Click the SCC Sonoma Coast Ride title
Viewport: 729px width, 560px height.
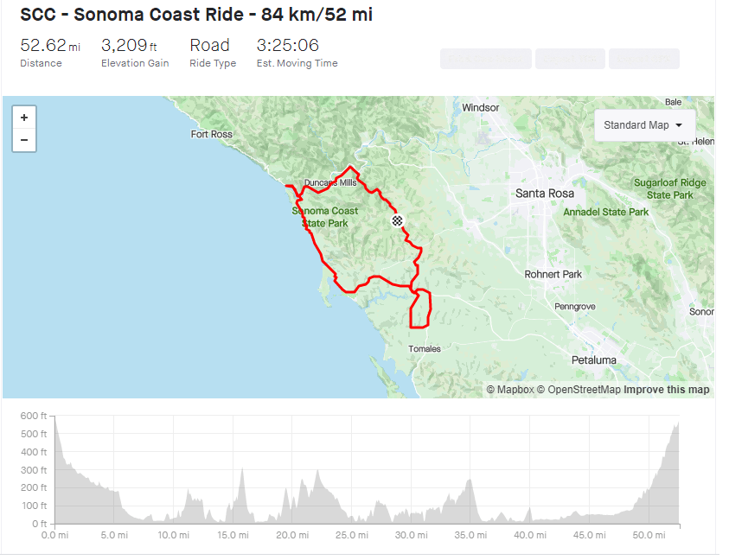[196, 15]
